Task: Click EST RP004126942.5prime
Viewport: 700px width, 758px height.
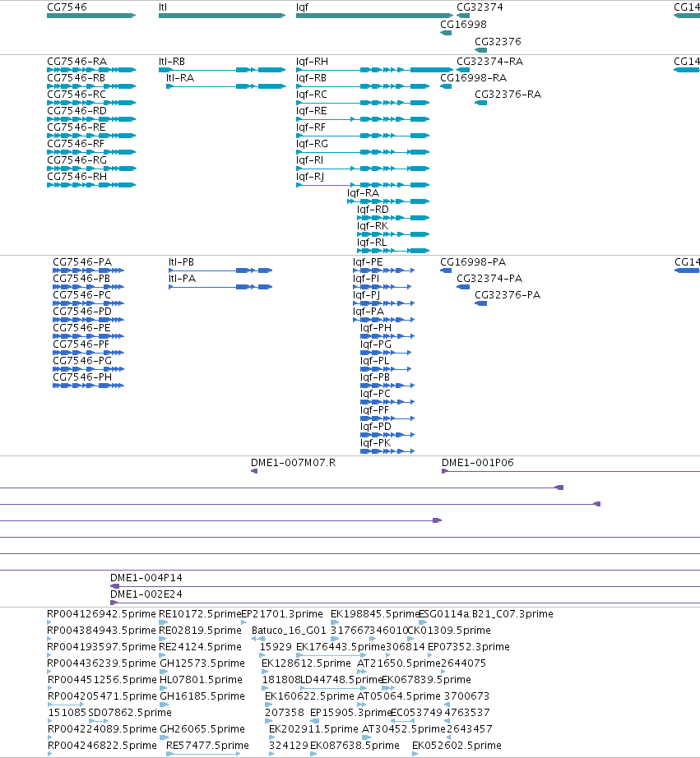Action: pos(102,614)
